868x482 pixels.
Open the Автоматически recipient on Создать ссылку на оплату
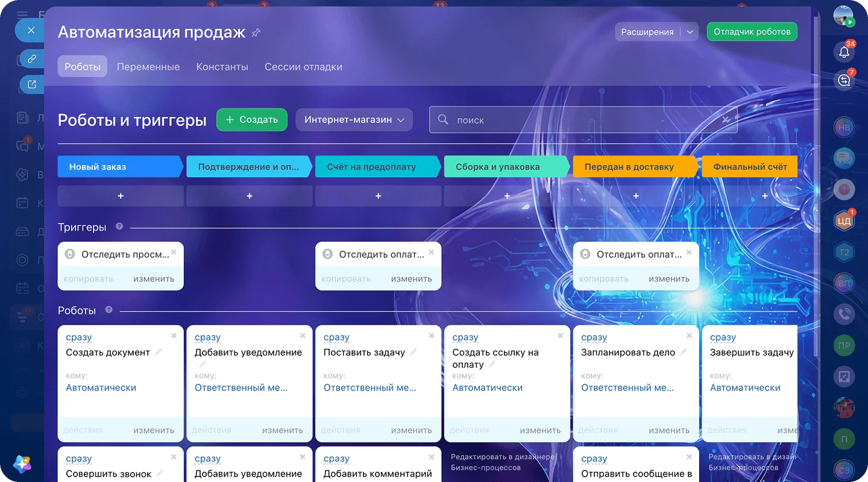pyautogui.click(x=488, y=388)
